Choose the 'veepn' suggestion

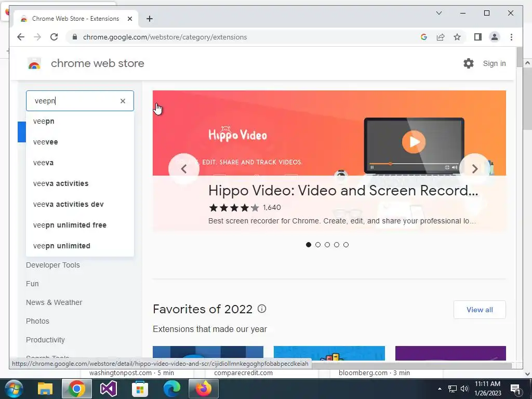(80, 121)
